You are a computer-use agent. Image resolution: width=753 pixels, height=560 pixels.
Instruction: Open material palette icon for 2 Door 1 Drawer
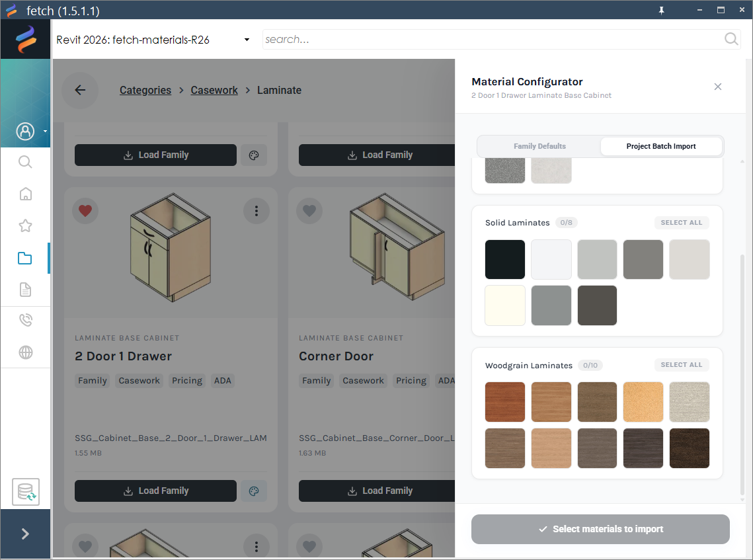[254, 491]
